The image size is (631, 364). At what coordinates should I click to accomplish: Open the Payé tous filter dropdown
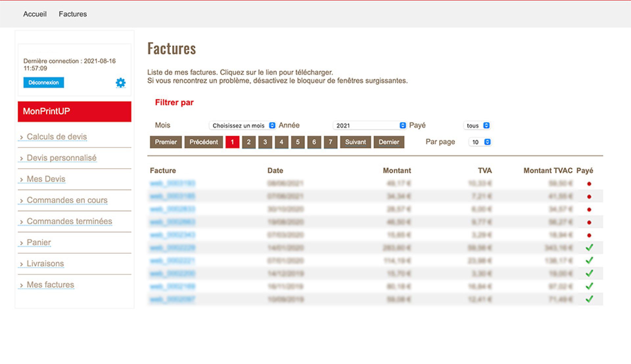[478, 125]
